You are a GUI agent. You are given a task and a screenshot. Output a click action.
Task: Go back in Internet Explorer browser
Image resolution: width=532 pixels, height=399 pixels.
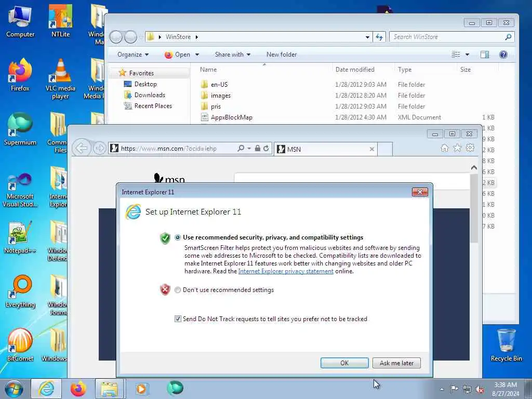coord(82,148)
